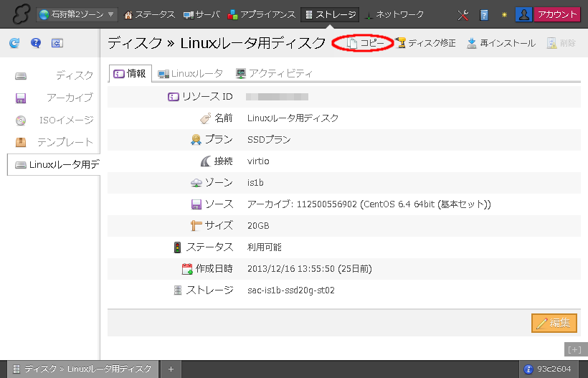Click the info icon next to 93c2604
Viewport: 588px width, 378px height.
528,369
